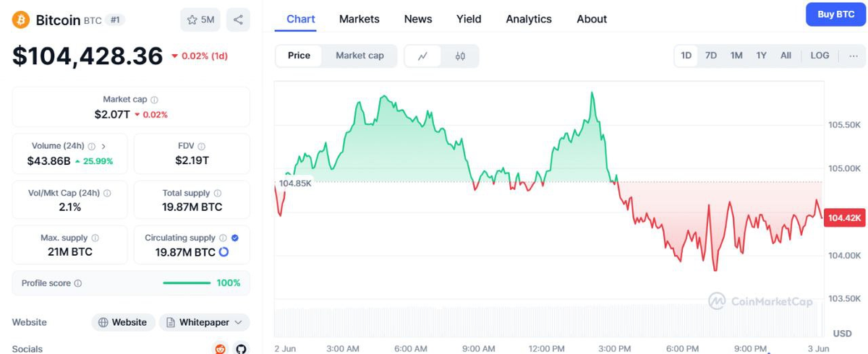Add Bitcoin to watchlist via star button

(200, 20)
